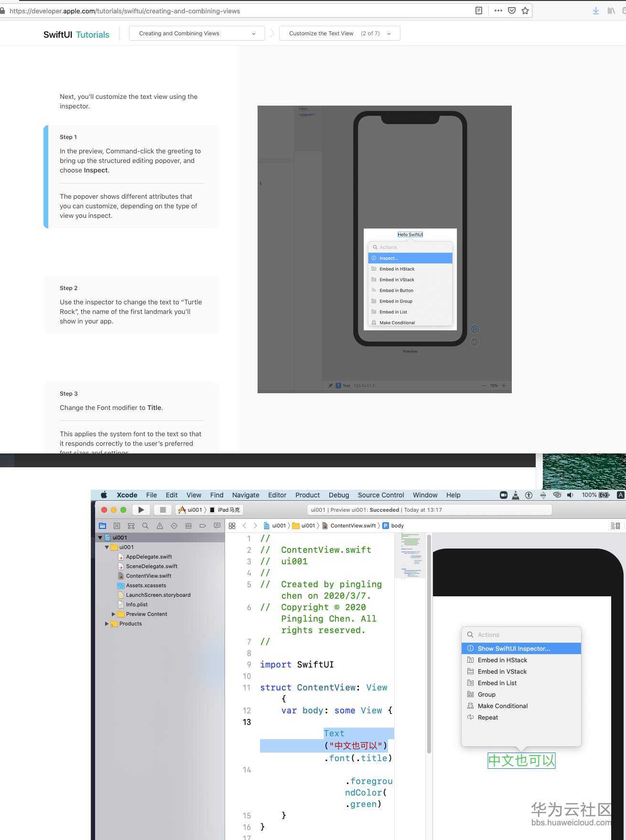Select Assets.xcassets in the navigator

pos(146,585)
